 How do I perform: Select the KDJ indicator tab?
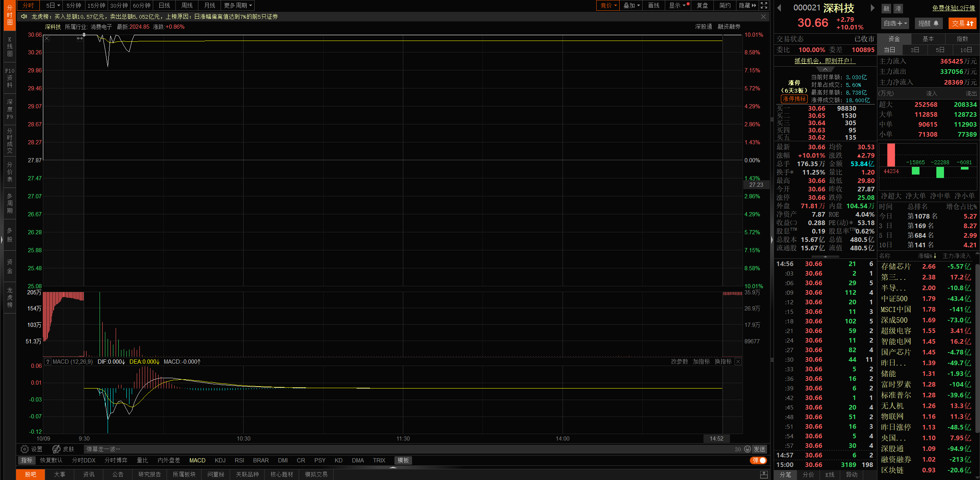pos(220,460)
